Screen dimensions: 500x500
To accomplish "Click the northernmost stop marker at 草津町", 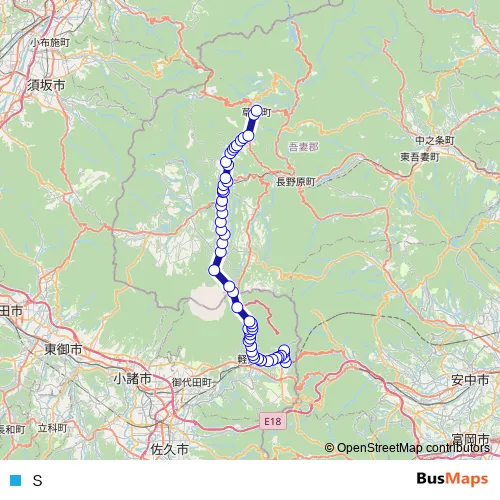I will tap(257, 111).
